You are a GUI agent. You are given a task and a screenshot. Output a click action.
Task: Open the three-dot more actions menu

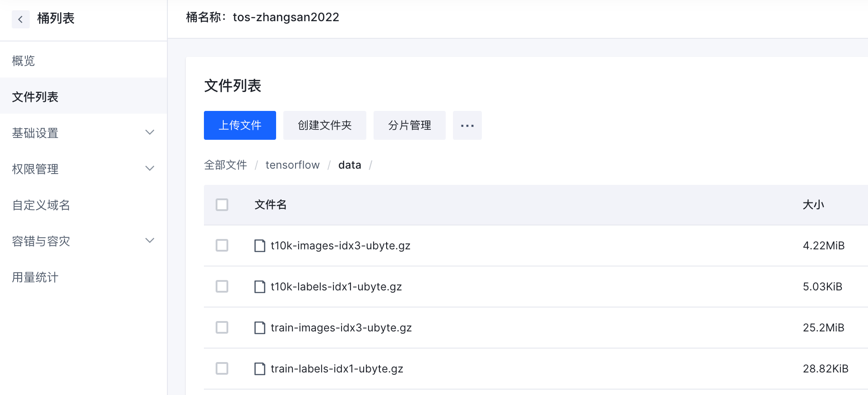(467, 125)
